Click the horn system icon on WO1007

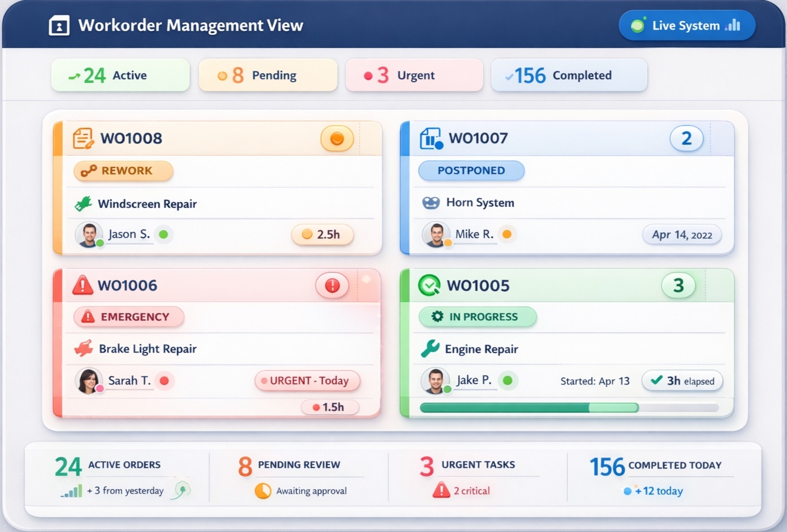click(x=432, y=202)
